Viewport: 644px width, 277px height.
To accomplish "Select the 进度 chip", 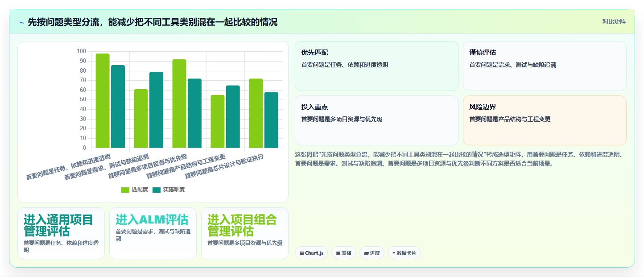I will 372,253.
